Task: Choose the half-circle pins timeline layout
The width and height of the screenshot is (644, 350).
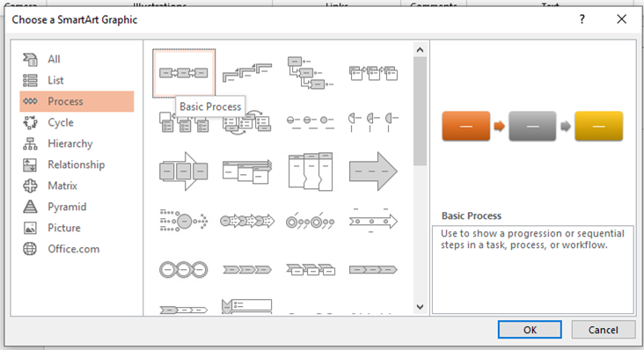Action: [x=373, y=122]
